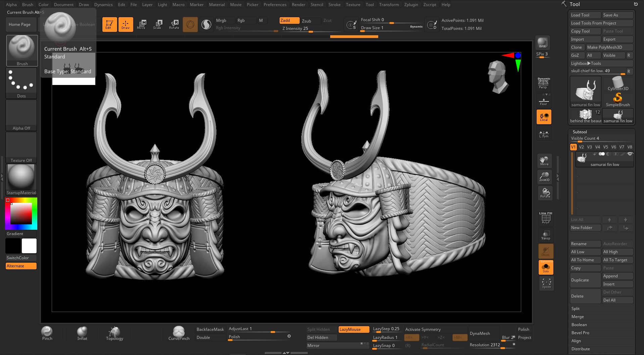Turn off LazyMouse
The width and height of the screenshot is (644, 355).
coord(354,329)
